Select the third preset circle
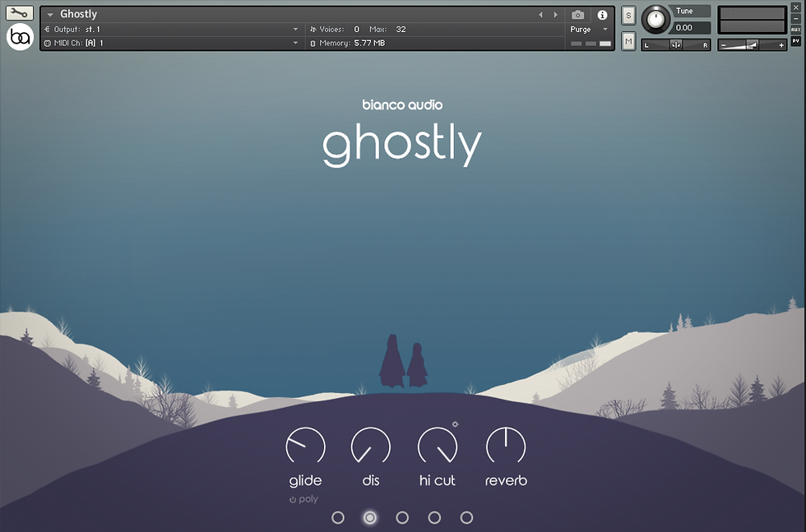The height and width of the screenshot is (532, 806). 402,517
